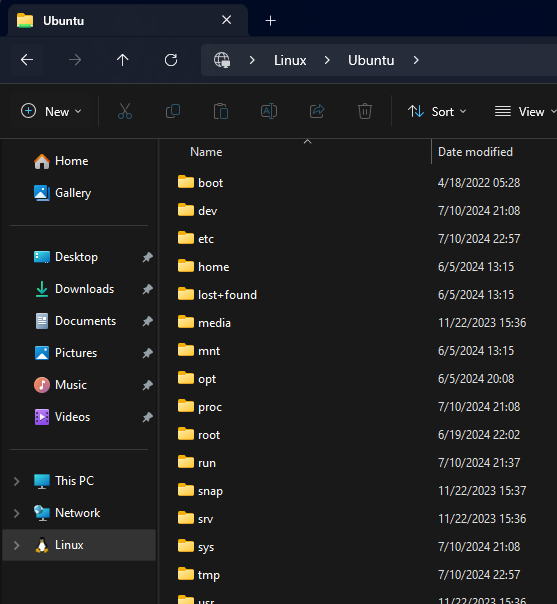Viewport: 557px width, 604px height.
Task: Close the Ubuntu tab
Action: (226, 20)
